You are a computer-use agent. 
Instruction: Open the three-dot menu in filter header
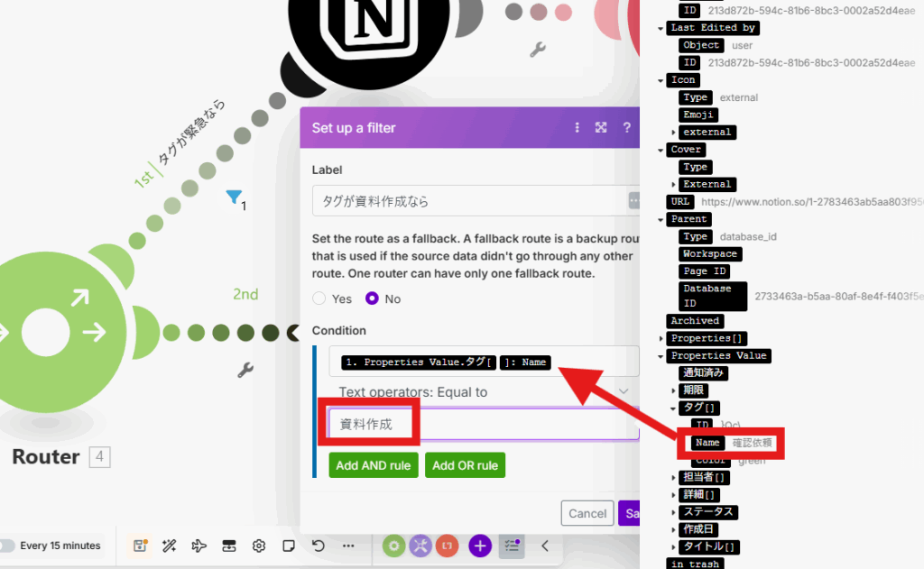tap(577, 128)
